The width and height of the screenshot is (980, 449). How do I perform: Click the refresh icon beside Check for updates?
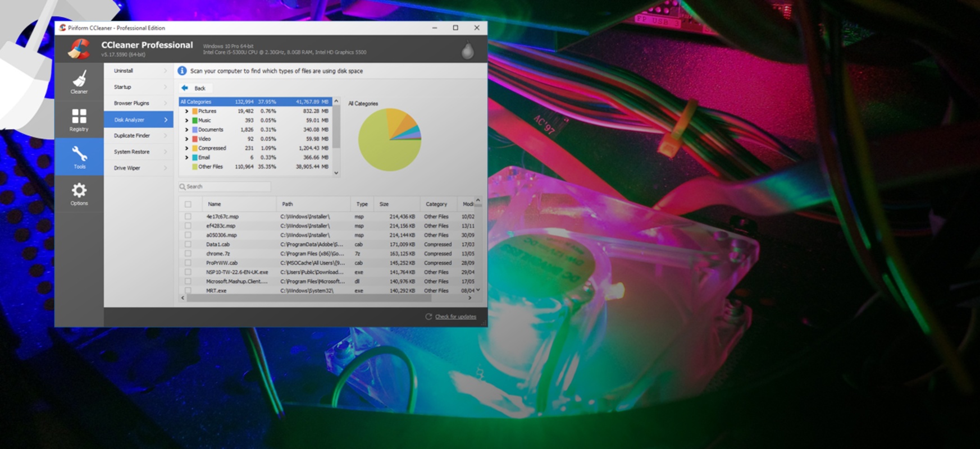429,317
